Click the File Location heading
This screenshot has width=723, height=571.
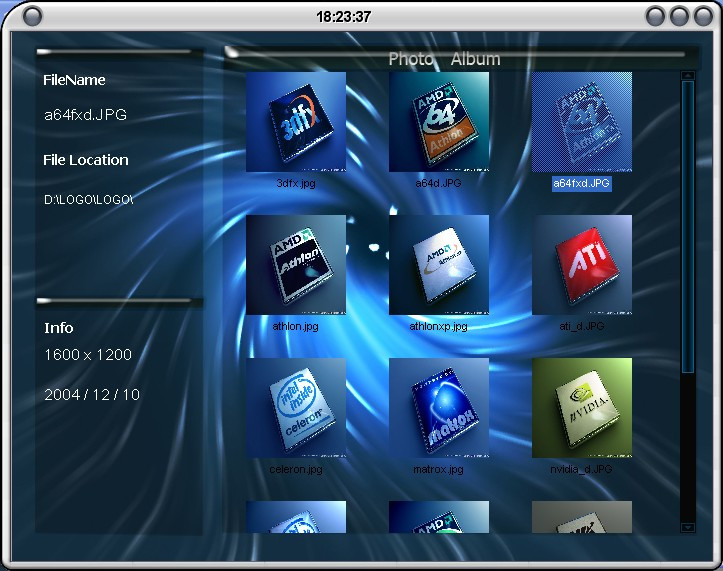coord(86,160)
